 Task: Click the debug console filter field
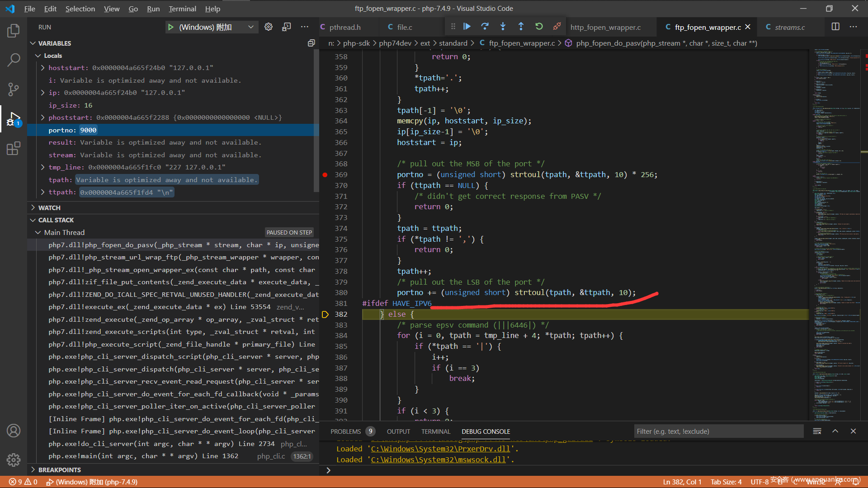(x=718, y=431)
